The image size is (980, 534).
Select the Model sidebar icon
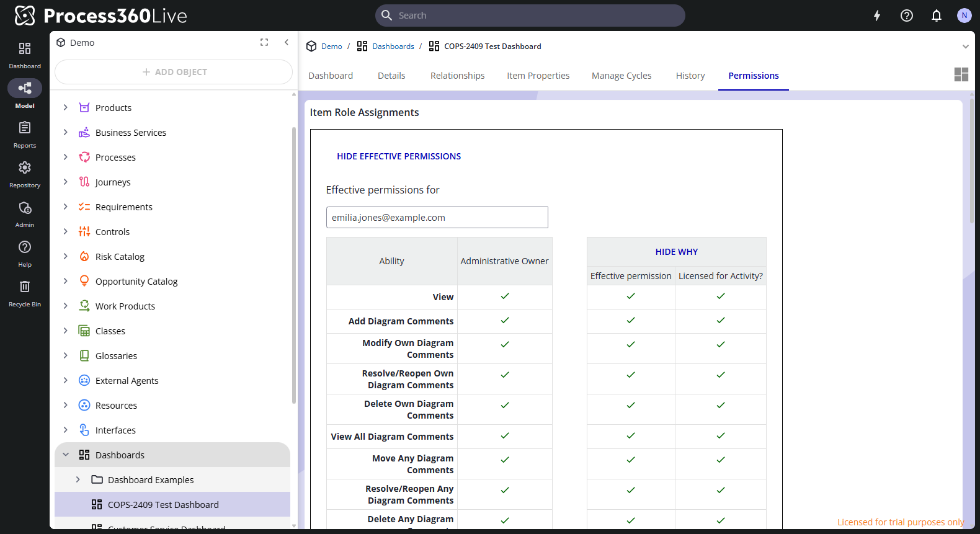pos(25,94)
